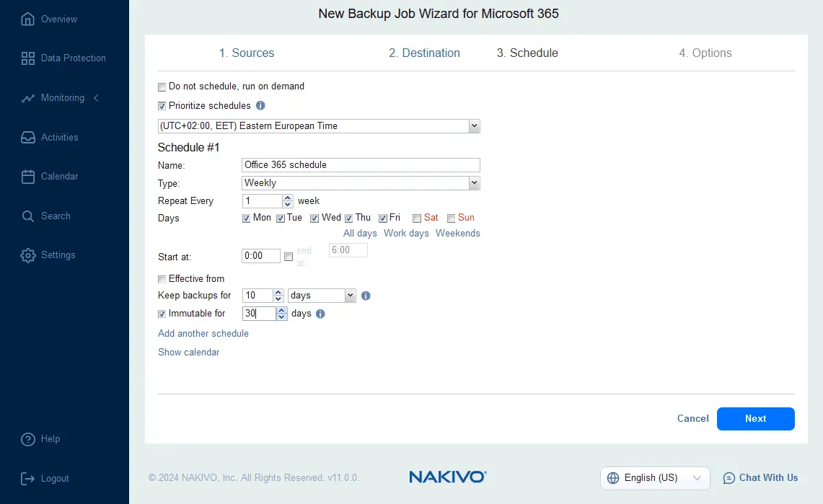Enable the end at checkbox
The height and width of the screenshot is (504, 823).
click(x=288, y=257)
